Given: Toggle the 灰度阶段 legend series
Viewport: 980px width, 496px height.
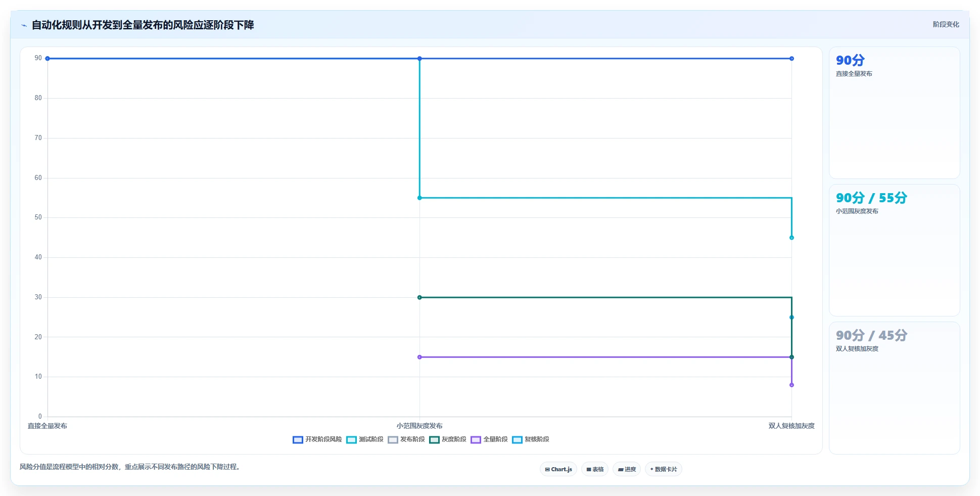Looking at the screenshot, I should (448, 439).
